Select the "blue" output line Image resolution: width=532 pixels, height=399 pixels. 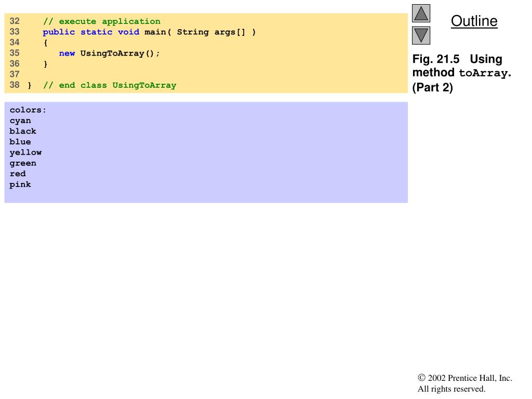click(20, 142)
